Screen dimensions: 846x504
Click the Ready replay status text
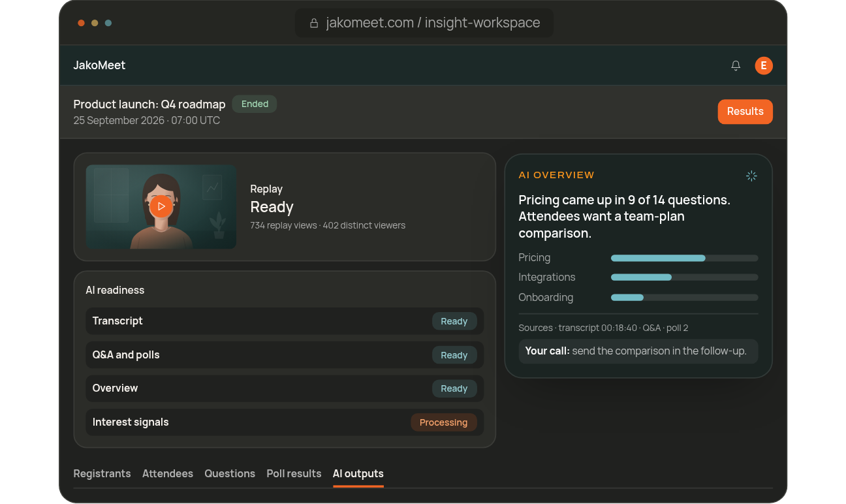[272, 207]
